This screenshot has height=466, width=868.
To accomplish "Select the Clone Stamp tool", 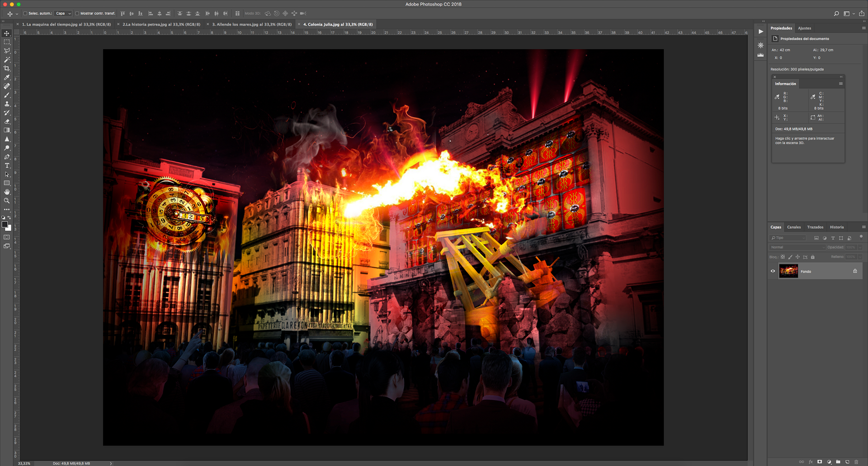I will (7, 104).
